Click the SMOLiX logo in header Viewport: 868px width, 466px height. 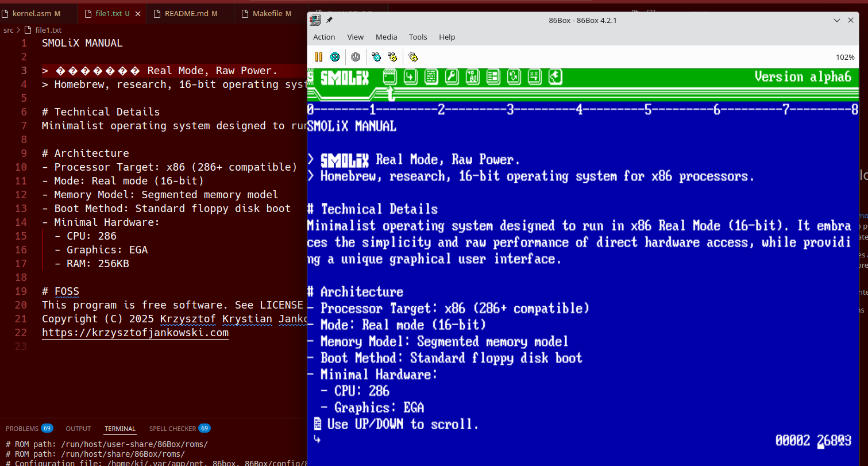pyautogui.click(x=345, y=77)
